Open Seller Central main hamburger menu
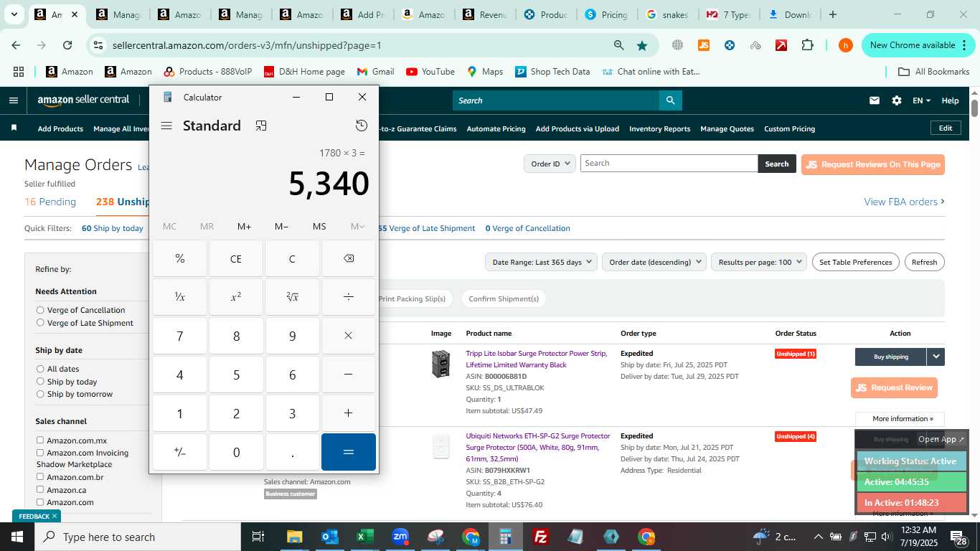The image size is (980, 551). click(14, 100)
